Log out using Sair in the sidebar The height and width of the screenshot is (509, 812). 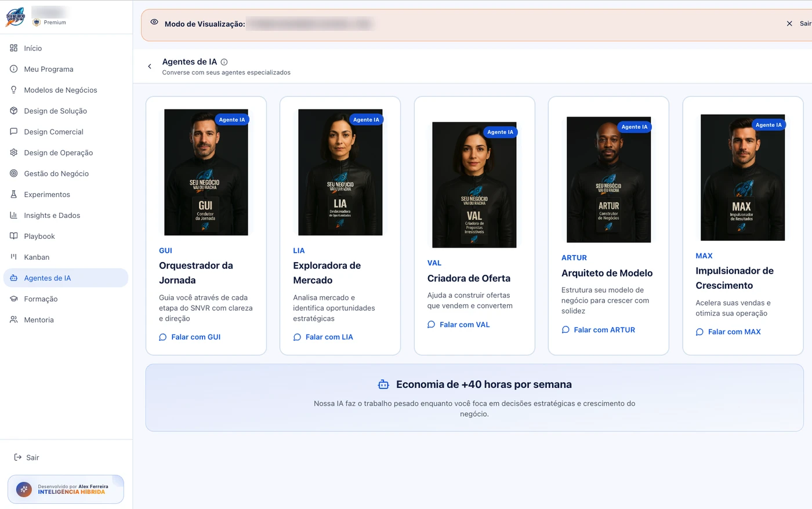pyautogui.click(x=27, y=457)
